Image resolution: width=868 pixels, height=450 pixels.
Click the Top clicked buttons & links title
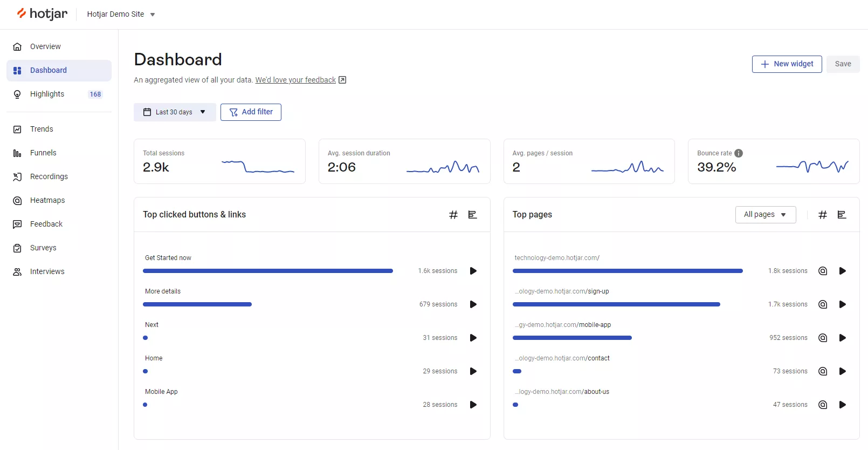pyautogui.click(x=194, y=215)
